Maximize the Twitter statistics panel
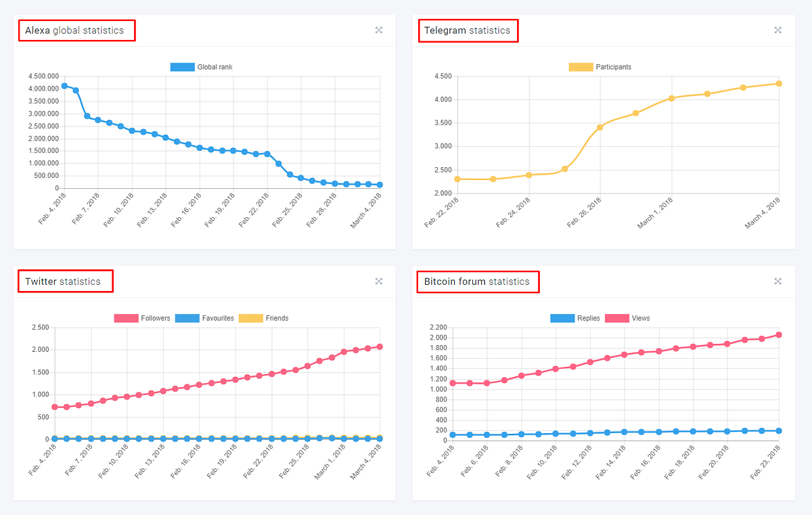 [379, 281]
